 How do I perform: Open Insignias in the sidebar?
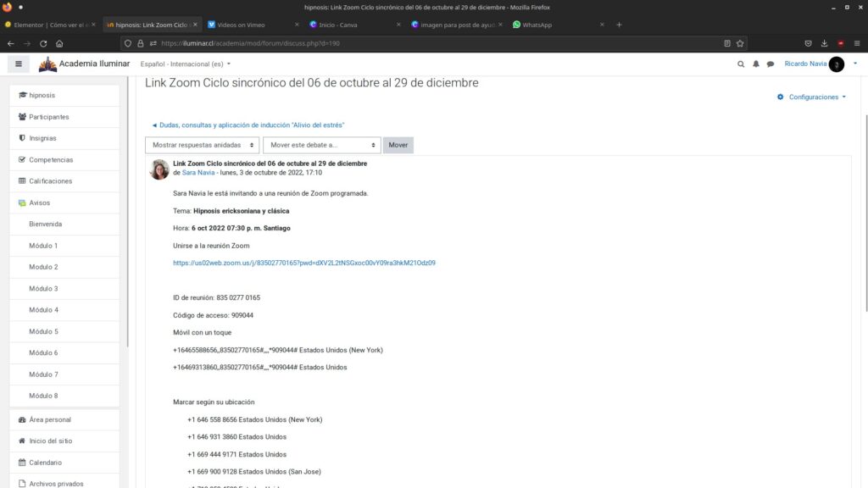click(64, 138)
